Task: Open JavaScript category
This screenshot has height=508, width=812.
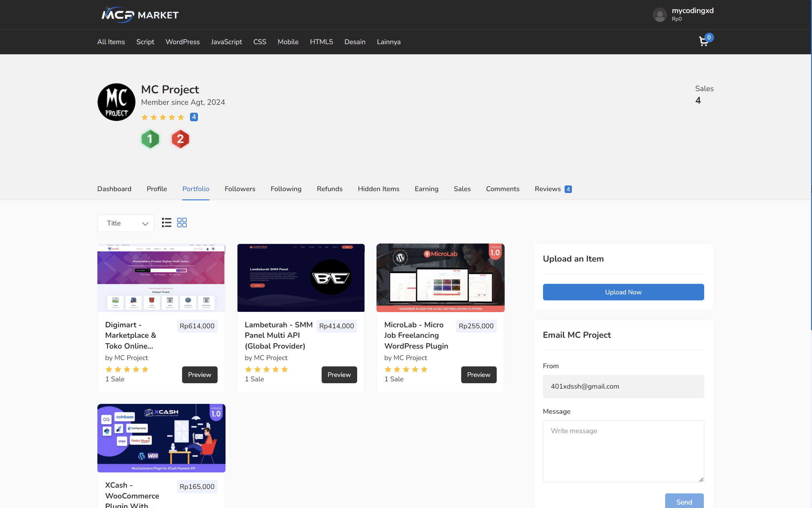Action: (x=226, y=42)
